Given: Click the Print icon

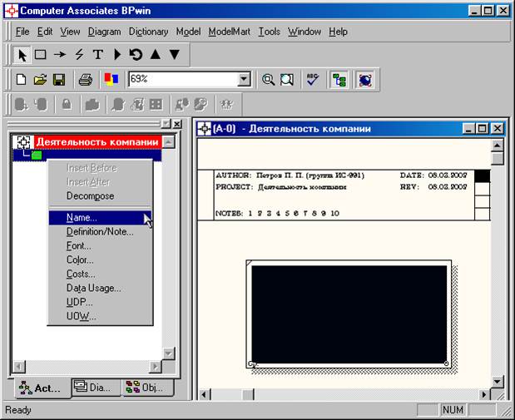Looking at the screenshot, I should click(86, 80).
